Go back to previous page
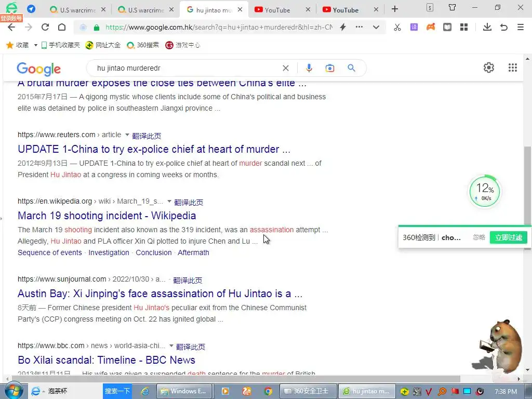 [11, 27]
